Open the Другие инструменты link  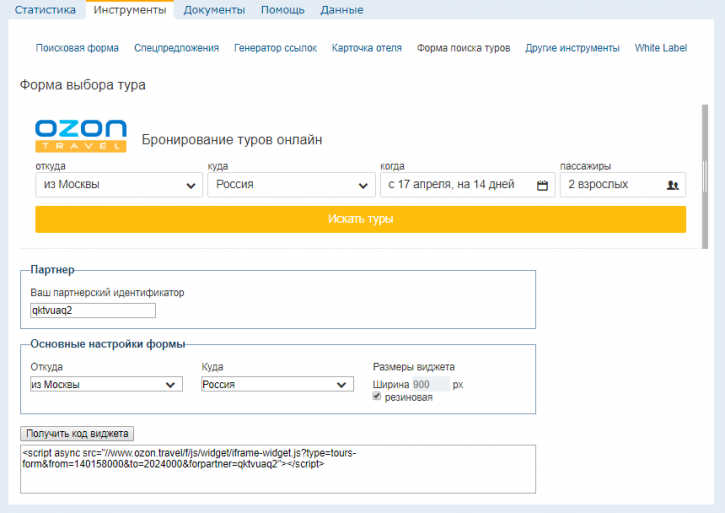click(x=572, y=48)
